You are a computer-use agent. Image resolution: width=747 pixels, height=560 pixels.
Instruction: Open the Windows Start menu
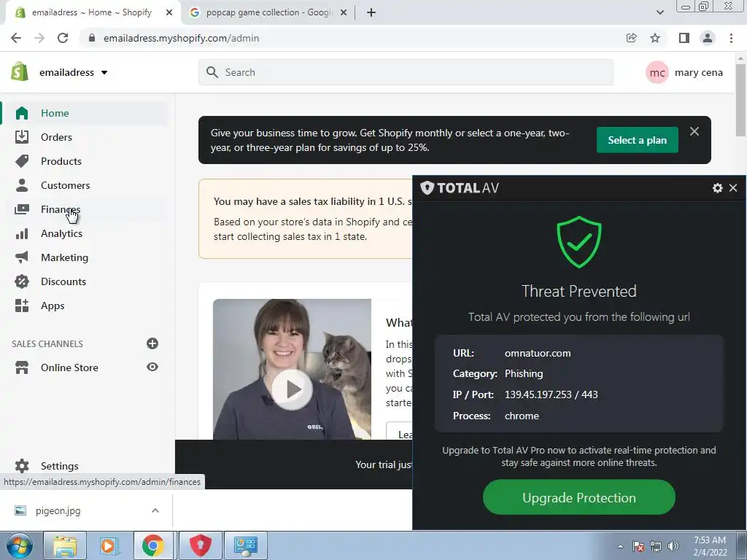19,545
